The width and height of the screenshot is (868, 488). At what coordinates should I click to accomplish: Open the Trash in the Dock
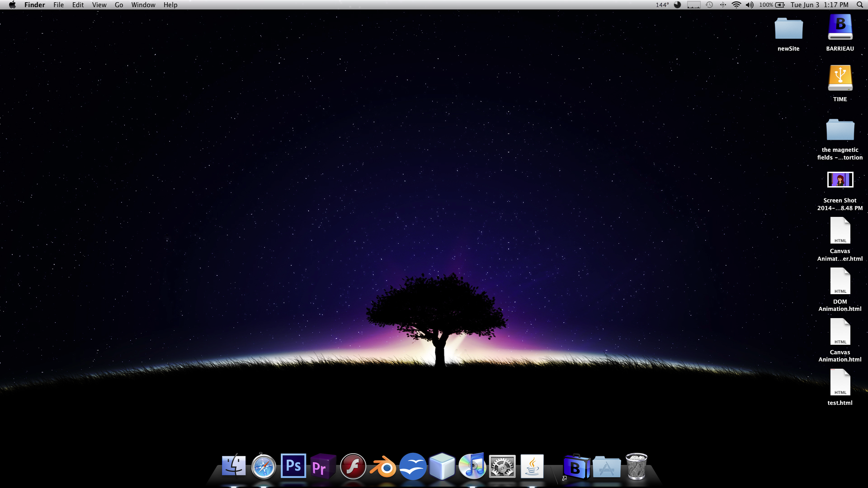pyautogui.click(x=636, y=466)
